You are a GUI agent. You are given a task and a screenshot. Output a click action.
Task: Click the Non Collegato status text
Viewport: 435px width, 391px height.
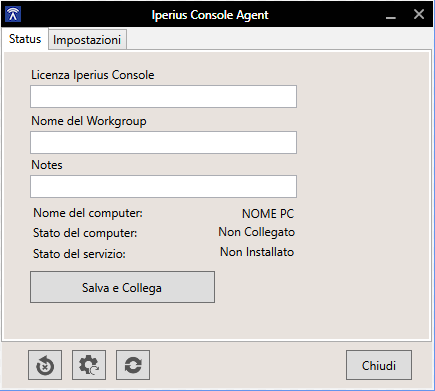click(x=256, y=232)
